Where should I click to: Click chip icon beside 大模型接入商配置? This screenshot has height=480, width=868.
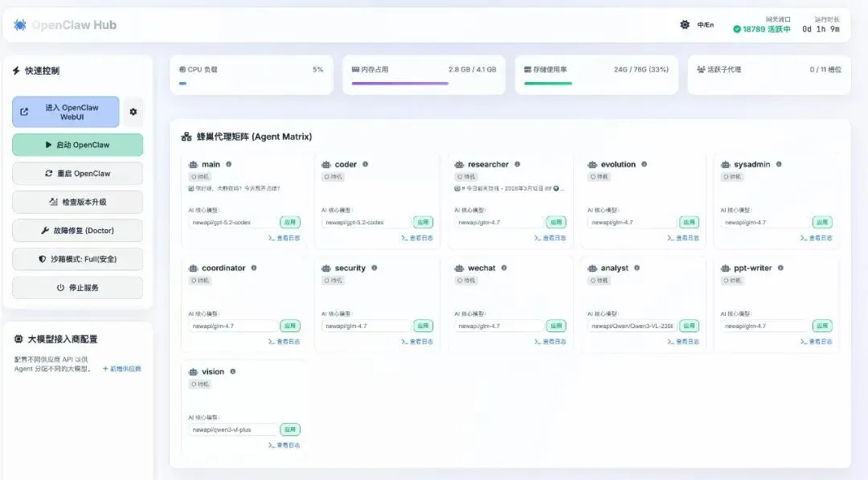[x=18, y=338]
